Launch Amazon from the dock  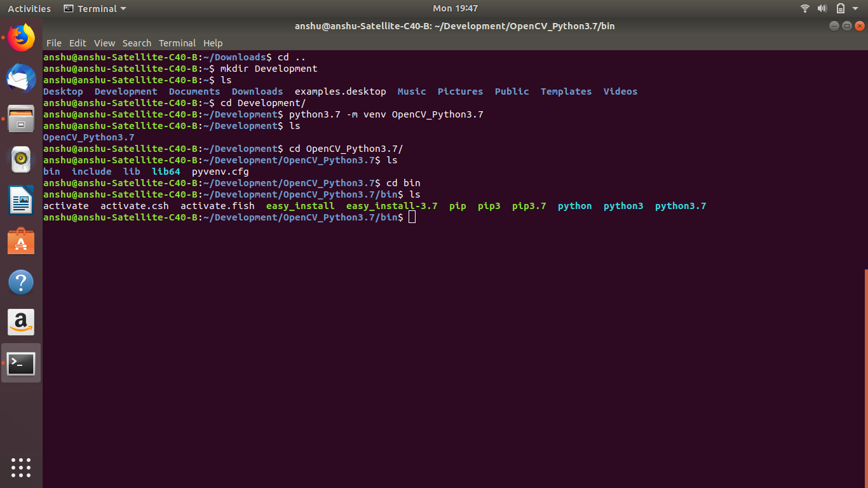21,322
